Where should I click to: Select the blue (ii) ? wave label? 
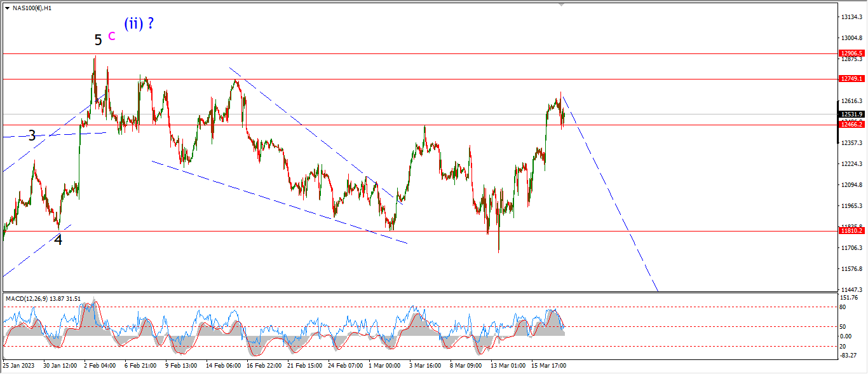pos(139,24)
